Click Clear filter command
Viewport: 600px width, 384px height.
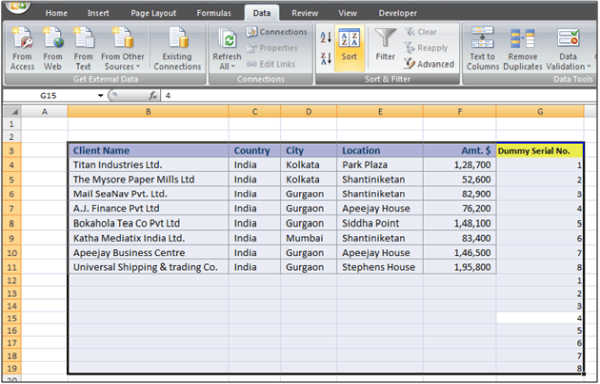click(421, 32)
